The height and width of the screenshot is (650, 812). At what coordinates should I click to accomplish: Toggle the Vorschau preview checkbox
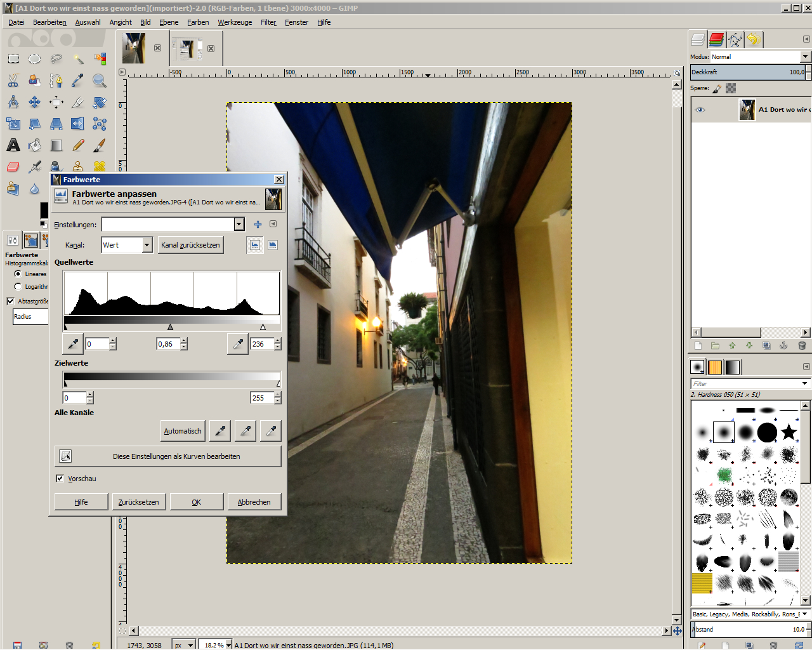(60, 479)
